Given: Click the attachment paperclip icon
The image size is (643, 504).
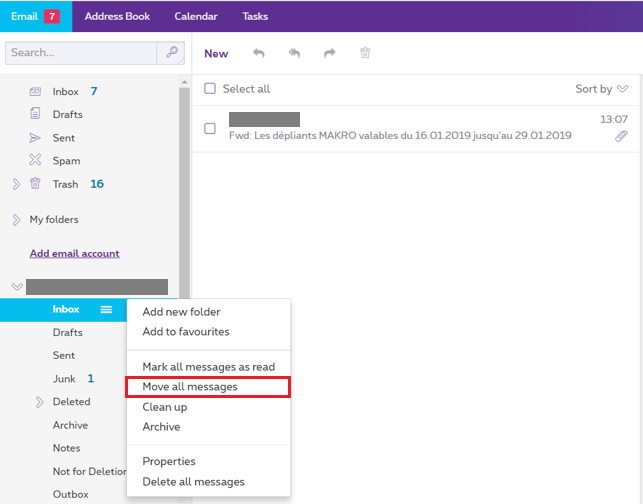Looking at the screenshot, I should click(621, 136).
